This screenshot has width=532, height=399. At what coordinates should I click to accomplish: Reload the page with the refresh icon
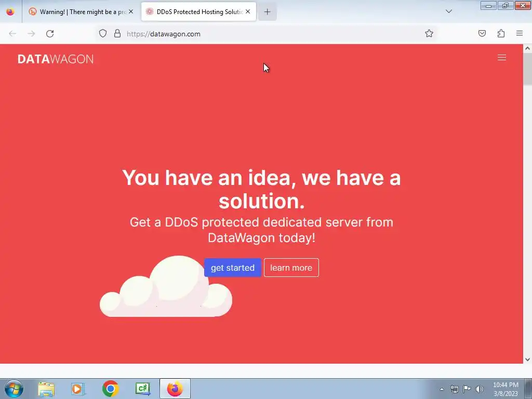[x=50, y=34]
